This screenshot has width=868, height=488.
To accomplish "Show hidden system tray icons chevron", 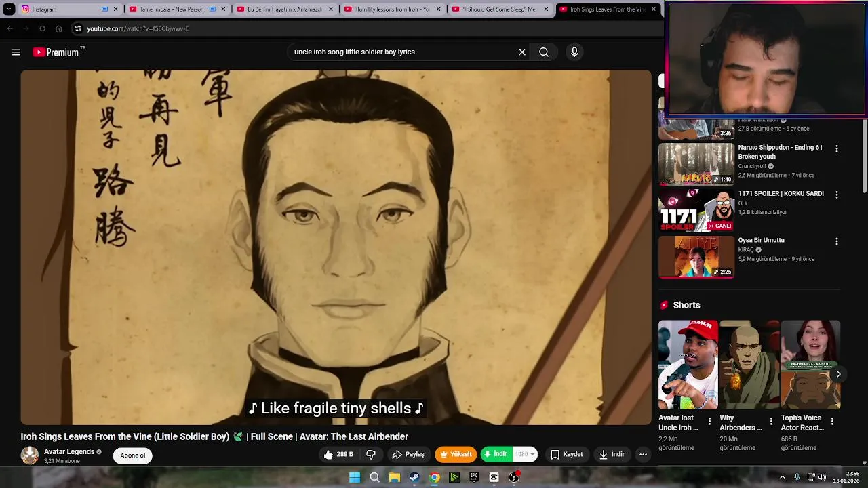I will [x=782, y=478].
